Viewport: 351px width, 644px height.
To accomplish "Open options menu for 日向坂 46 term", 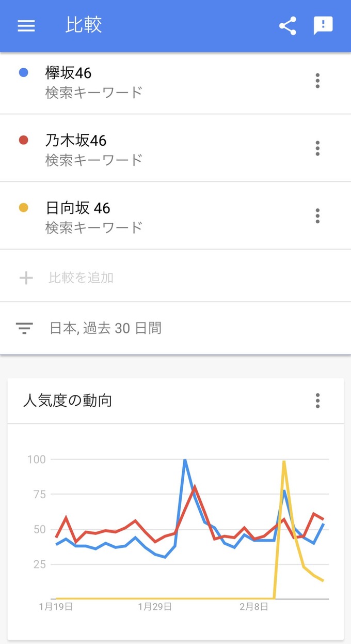I will pos(317,216).
